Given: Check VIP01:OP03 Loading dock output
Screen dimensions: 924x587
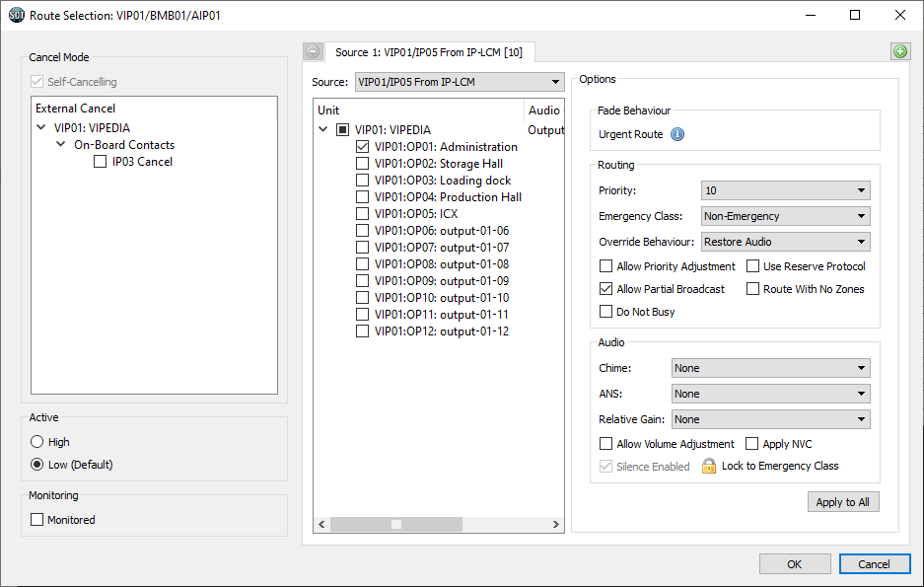Looking at the screenshot, I should (x=363, y=181).
